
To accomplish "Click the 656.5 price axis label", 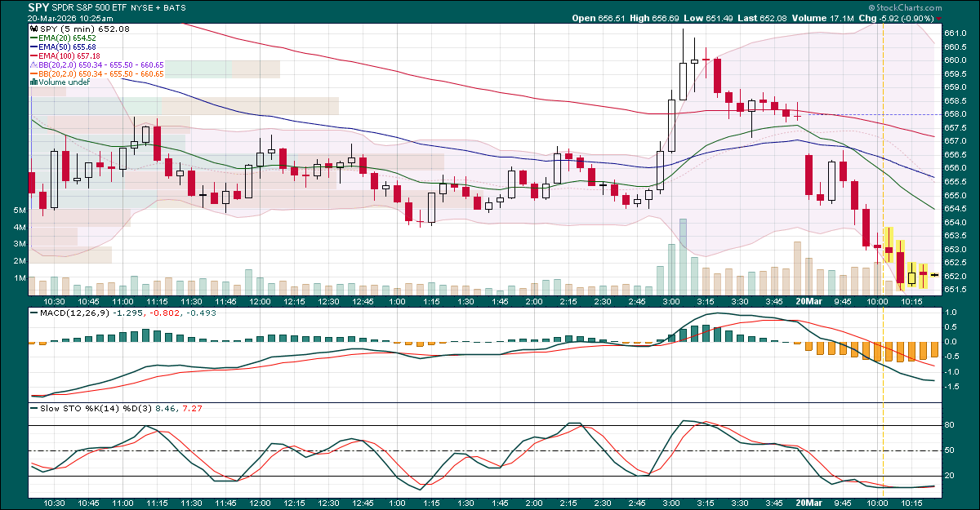I will click(x=955, y=154).
